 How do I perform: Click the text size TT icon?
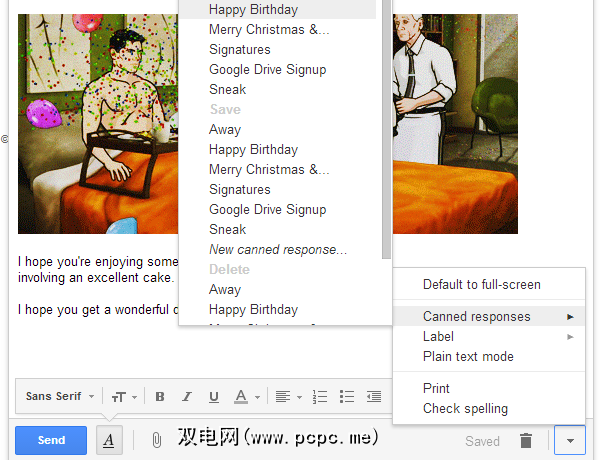tap(119, 397)
